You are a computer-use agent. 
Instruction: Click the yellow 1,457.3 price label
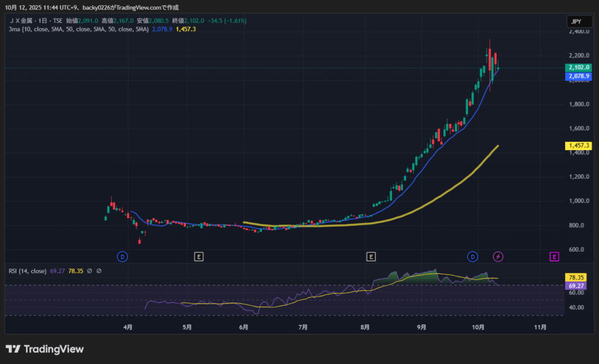coord(578,145)
